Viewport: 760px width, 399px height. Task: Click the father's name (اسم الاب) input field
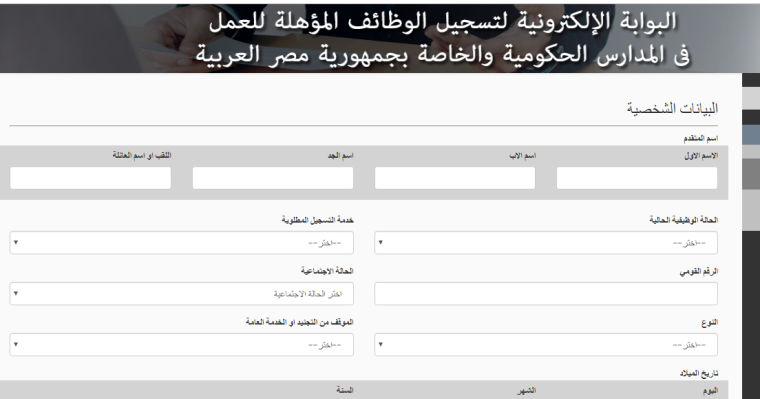click(455, 178)
